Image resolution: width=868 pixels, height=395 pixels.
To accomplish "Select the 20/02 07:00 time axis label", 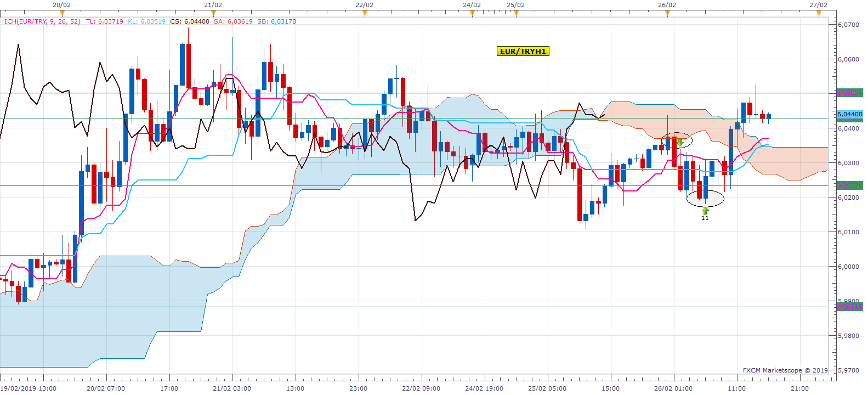I will 106,388.
